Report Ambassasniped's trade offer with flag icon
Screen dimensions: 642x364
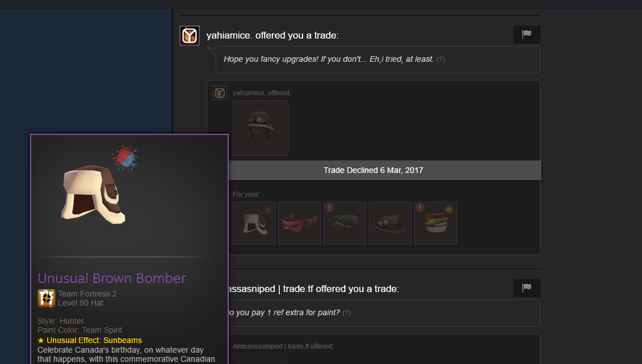(527, 288)
